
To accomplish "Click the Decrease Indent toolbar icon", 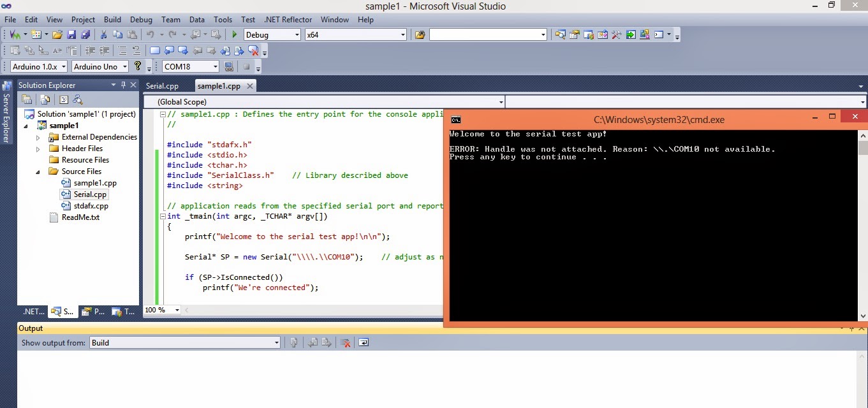I will coord(90,50).
